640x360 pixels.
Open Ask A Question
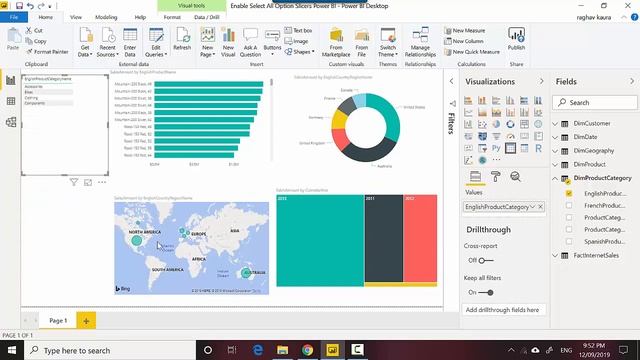point(250,42)
